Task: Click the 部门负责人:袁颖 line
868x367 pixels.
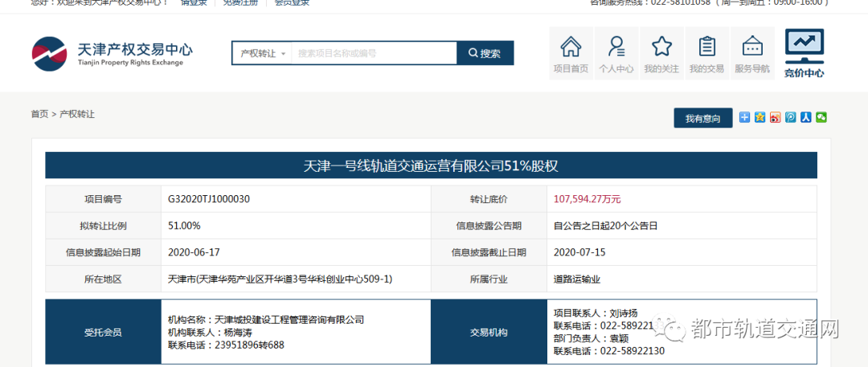Action: click(592, 338)
